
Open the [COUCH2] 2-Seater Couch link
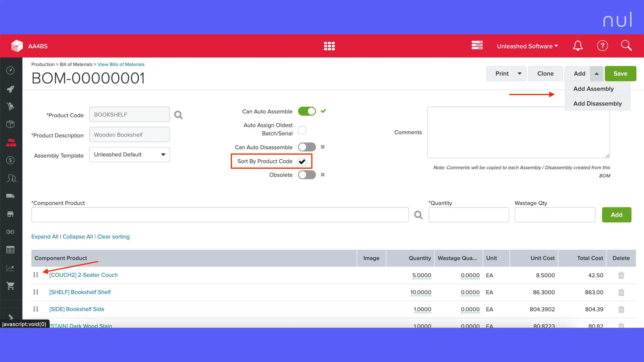pyautogui.click(x=84, y=275)
